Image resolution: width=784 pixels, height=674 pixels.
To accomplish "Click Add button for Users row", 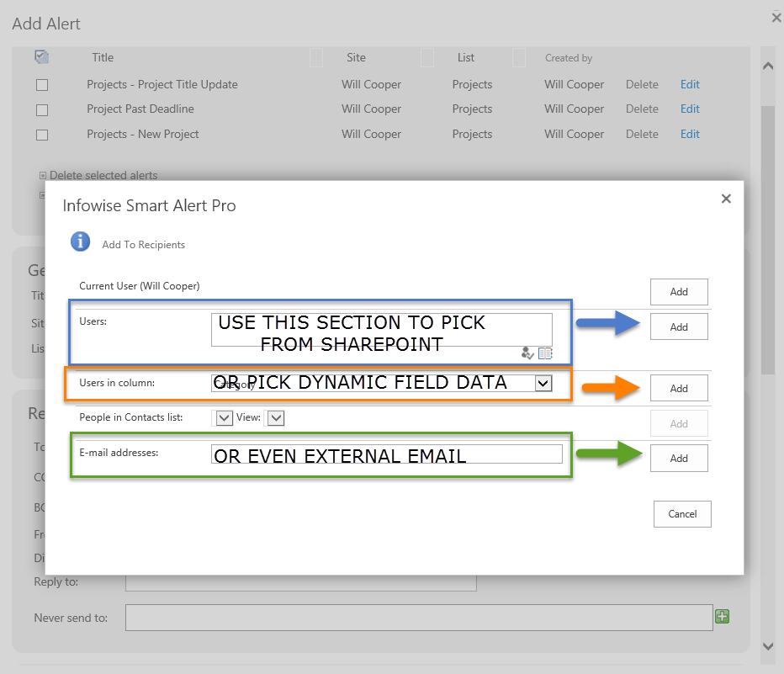I will pyautogui.click(x=679, y=327).
